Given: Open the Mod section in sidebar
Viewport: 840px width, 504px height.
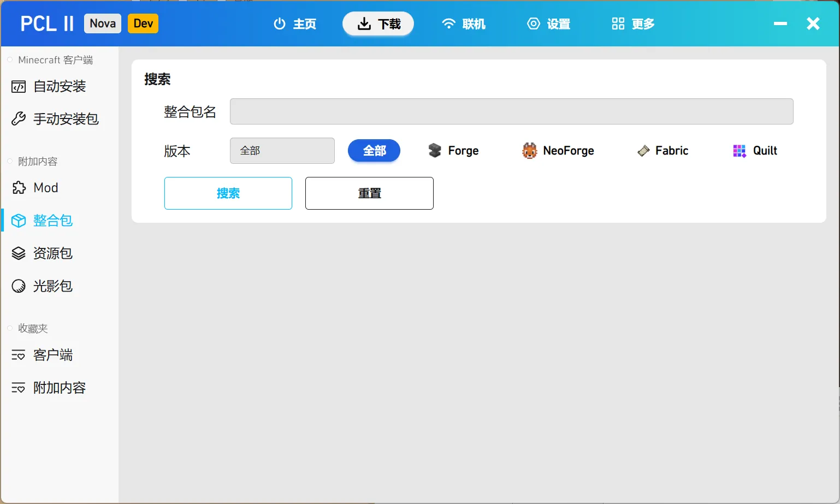Looking at the screenshot, I should pos(60,188).
